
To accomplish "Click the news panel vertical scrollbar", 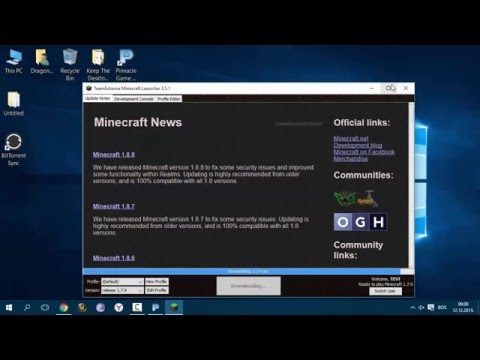I will [411, 185].
